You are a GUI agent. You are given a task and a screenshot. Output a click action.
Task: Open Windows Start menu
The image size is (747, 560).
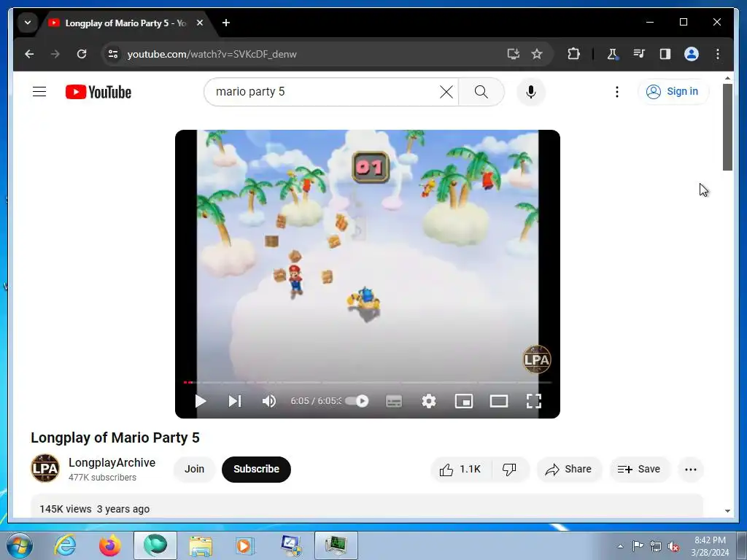pyautogui.click(x=20, y=545)
